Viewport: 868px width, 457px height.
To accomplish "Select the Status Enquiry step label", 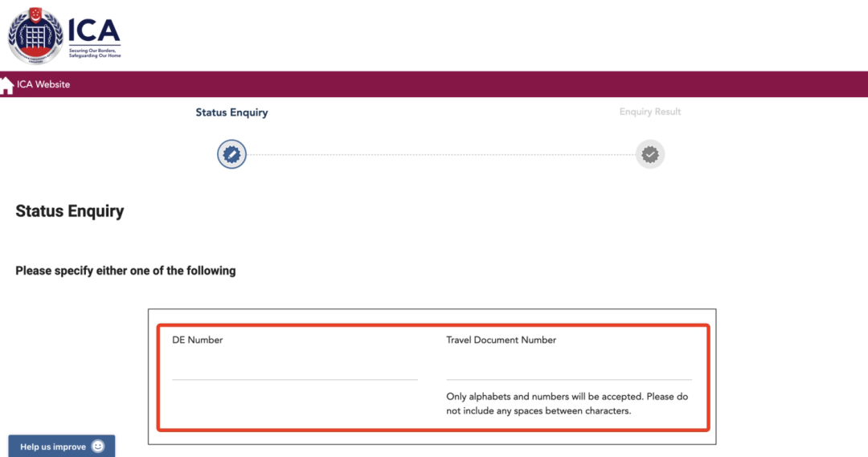I will click(x=231, y=112).
